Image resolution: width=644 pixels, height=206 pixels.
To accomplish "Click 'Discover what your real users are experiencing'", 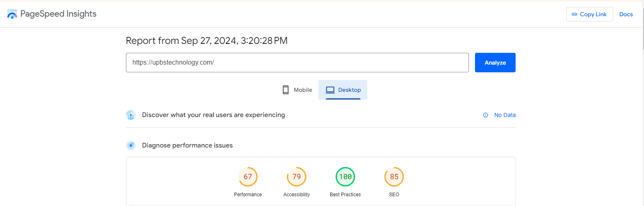I will pos(213,115).
